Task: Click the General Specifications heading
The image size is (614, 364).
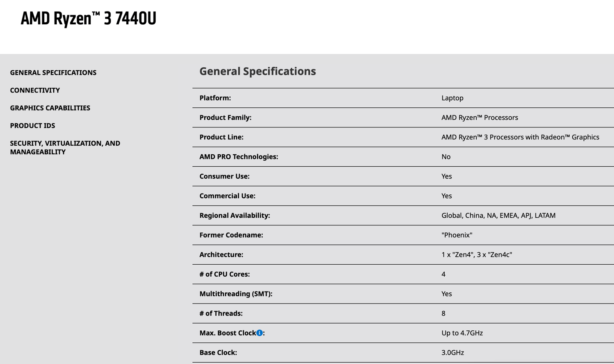Action: (258, 71)
